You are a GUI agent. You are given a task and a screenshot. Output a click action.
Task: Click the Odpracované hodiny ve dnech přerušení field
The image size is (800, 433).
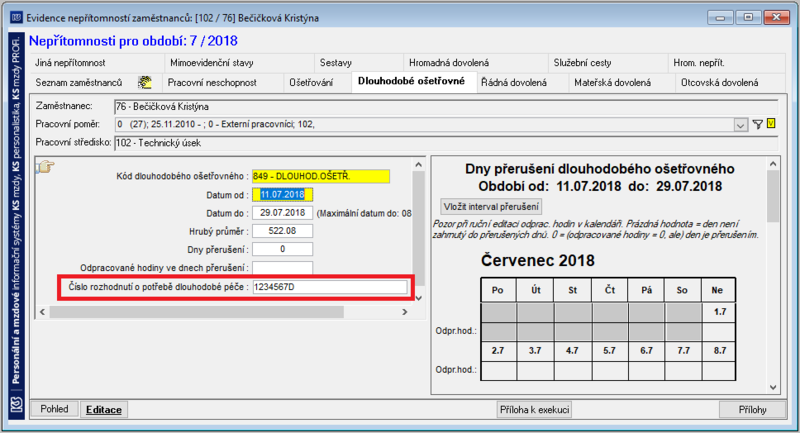[282, 267]
